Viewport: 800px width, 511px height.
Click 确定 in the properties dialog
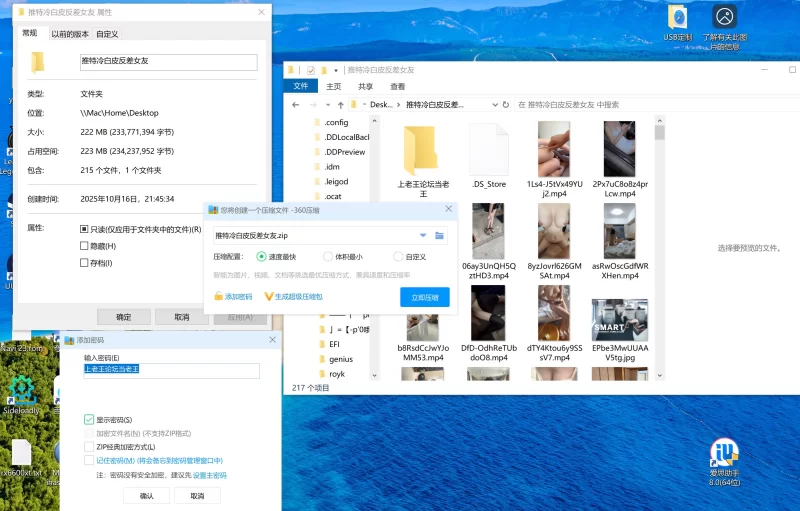click(123, 317)
